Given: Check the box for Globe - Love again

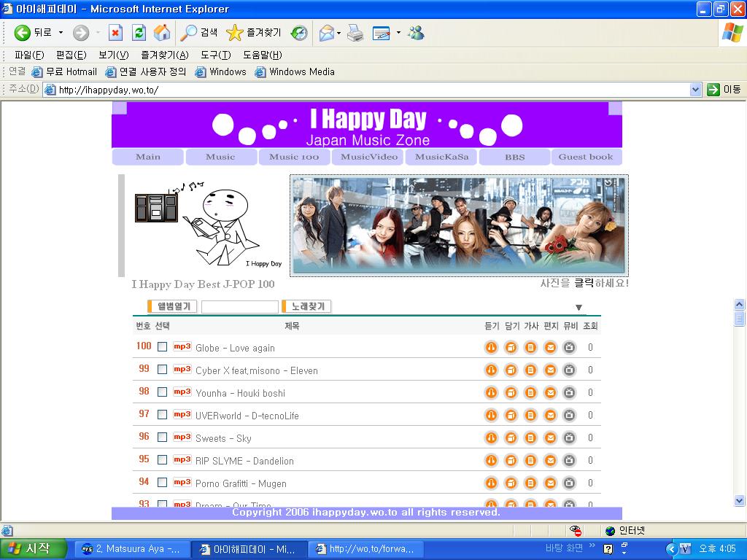Looking at the screenshot, I should click(x=162, y=347).
